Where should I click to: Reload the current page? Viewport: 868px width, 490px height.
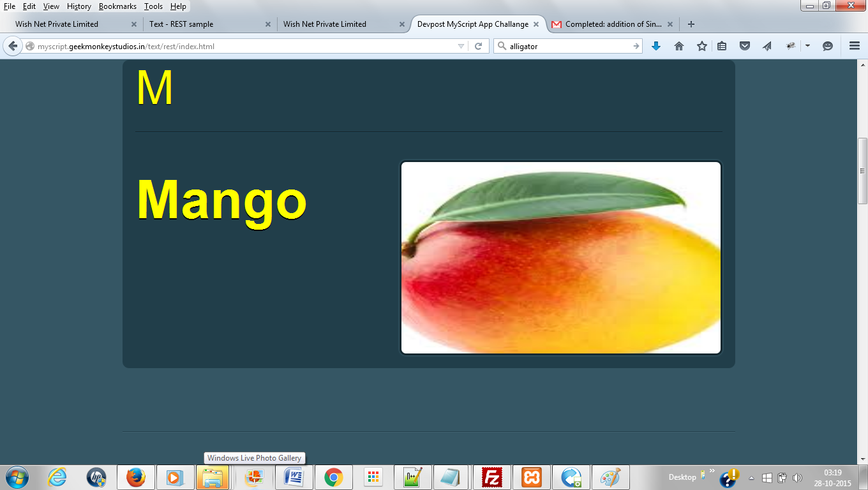coord(478,46)
